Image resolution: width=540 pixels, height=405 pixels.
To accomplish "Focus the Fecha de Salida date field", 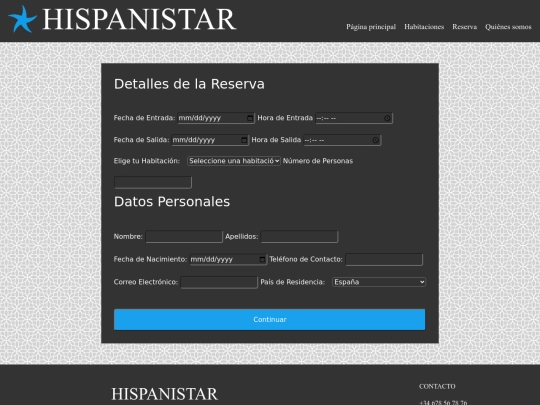I will coord(210,140).
